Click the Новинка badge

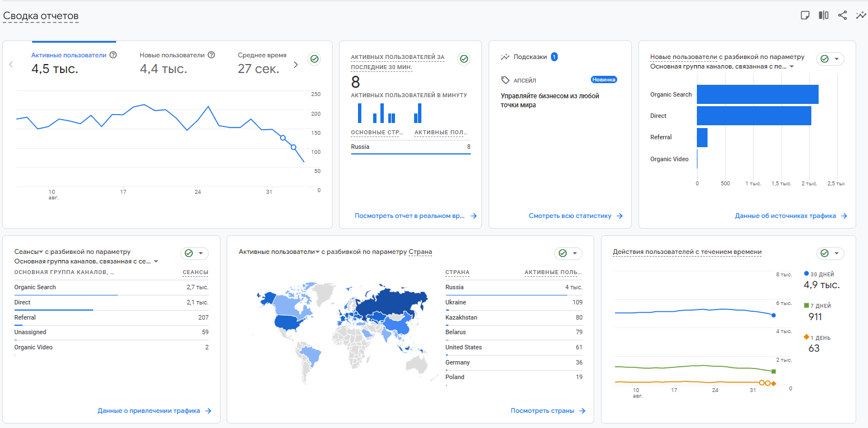pos(604,80)
